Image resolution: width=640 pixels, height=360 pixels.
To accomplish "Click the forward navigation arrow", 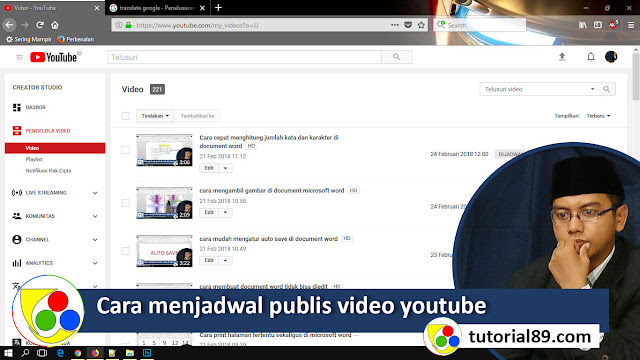I will [25, 25].
